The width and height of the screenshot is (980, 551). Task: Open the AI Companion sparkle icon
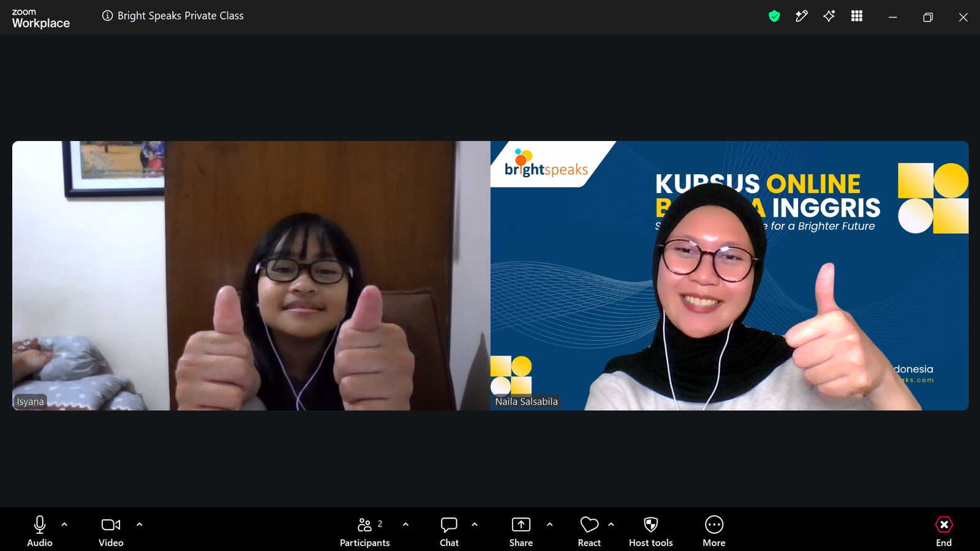(829, 17)
